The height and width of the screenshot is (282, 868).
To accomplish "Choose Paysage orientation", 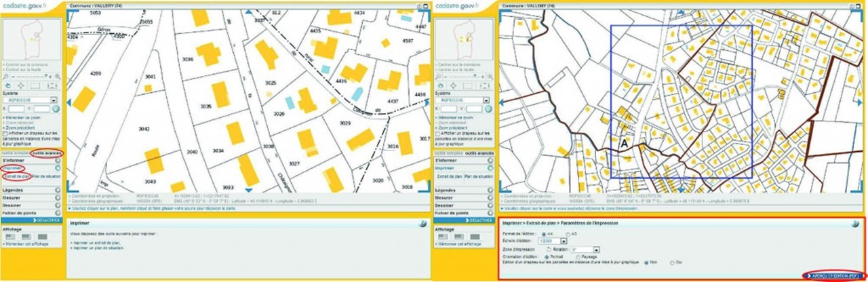I will (578, 258).
